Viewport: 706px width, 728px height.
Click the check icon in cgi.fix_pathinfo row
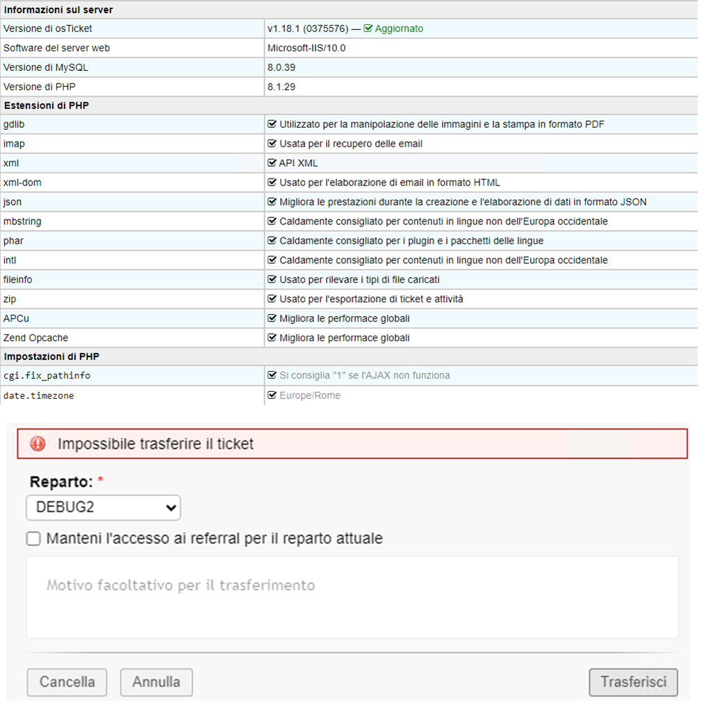tap(272, 375)
